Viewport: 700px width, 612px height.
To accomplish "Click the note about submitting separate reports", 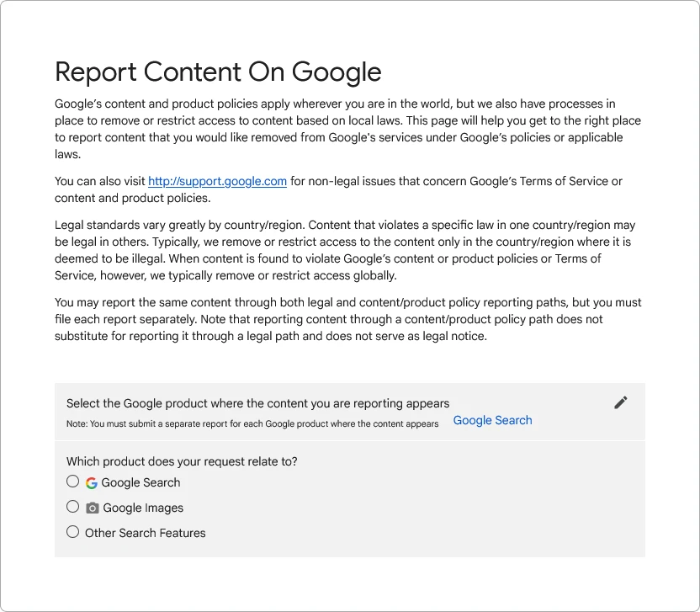I will click(x=252, y=423).
